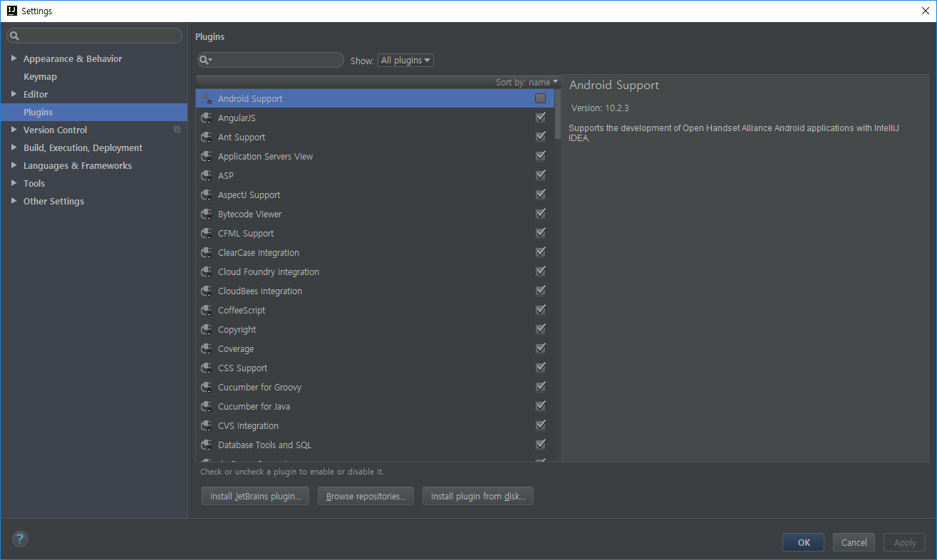Click the Cancel button
Image resolution: width=937 pixels, height=560 pixels.
point(854,542)
